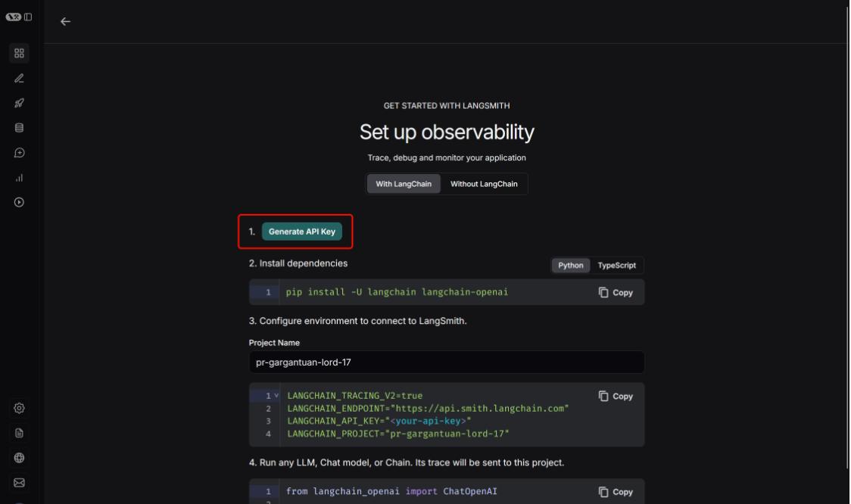This screenshot has height=504, width=851.
Task: Click the LANGCHAIN_ENDPOINT code line
Action: click(x=428, y=409)
